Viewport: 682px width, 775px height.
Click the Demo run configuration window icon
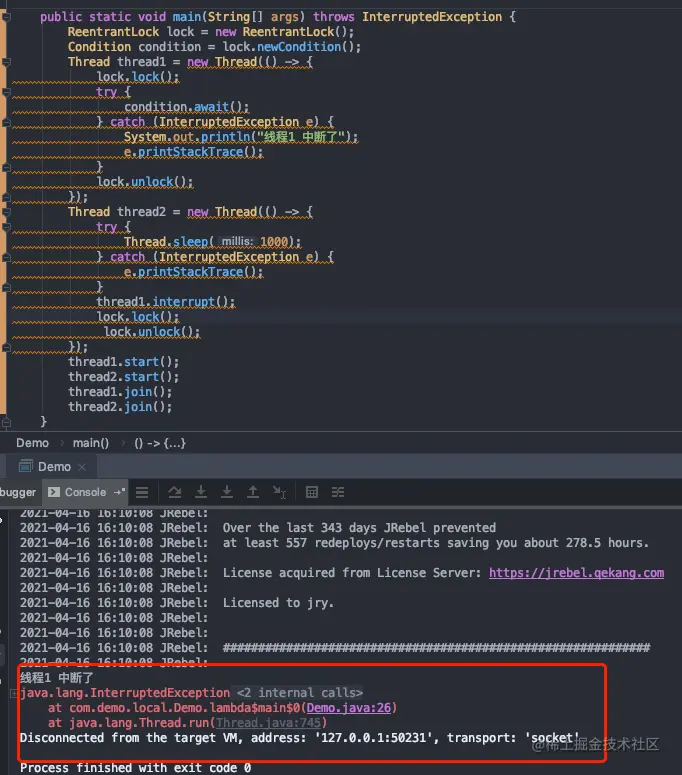pos(25,466)
